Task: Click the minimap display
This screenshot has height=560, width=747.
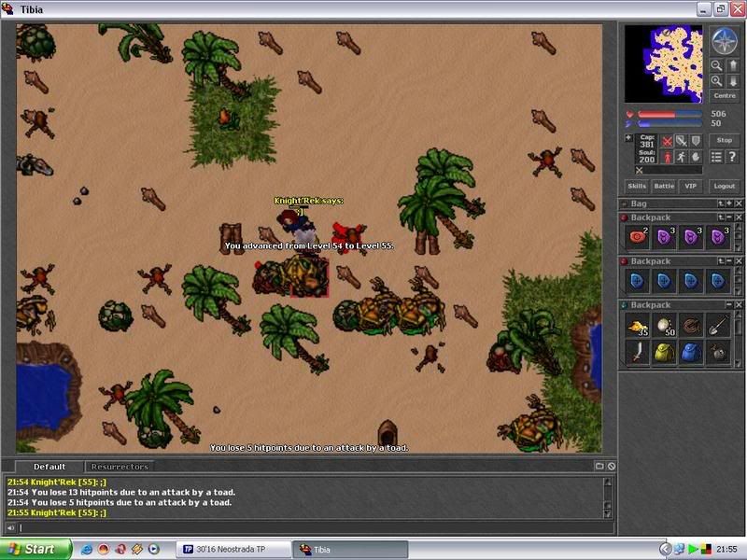Action: coord(663,63)
